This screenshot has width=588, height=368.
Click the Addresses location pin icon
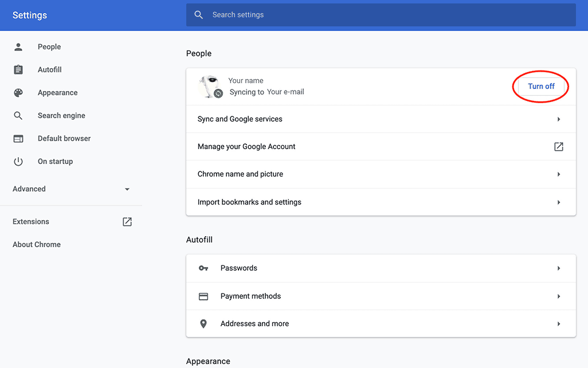click(203, 324)
